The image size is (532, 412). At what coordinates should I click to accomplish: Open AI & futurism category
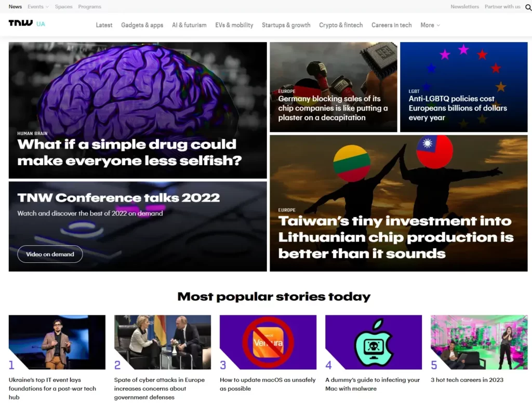[189, 25]
